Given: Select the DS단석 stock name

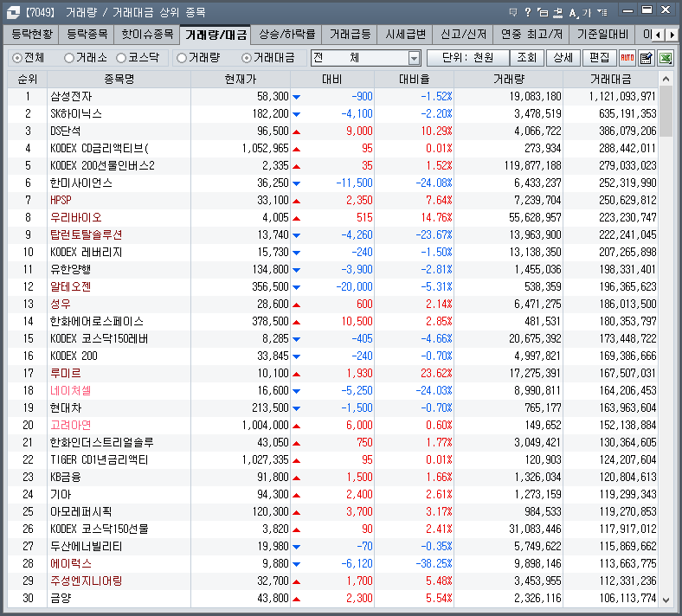Looking at the screenshot, I should tap(65, 132).
